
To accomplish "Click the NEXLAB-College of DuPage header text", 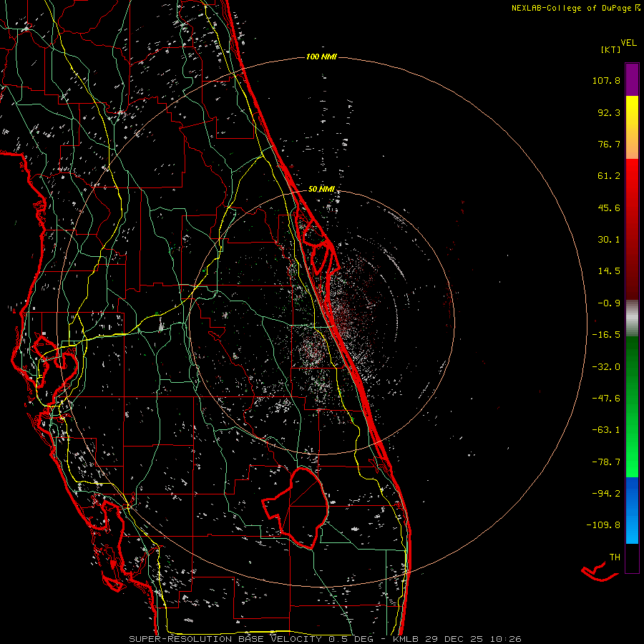I will click(x=576, y=8).
